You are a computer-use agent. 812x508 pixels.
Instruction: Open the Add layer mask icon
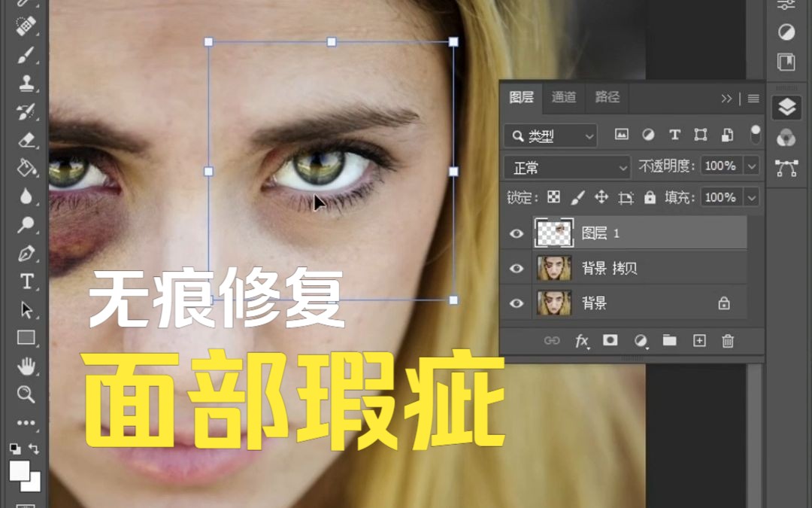[611, 341]
